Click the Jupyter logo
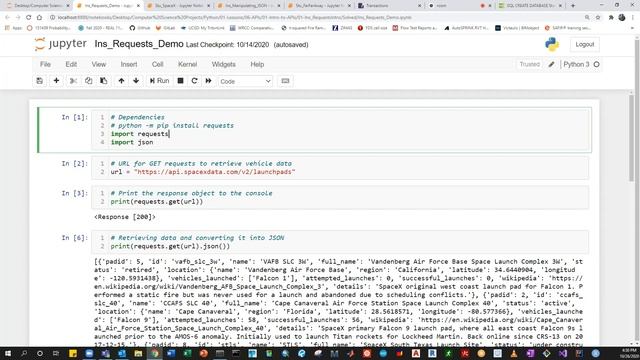This screenshot has width=640, height=360. 61,44
